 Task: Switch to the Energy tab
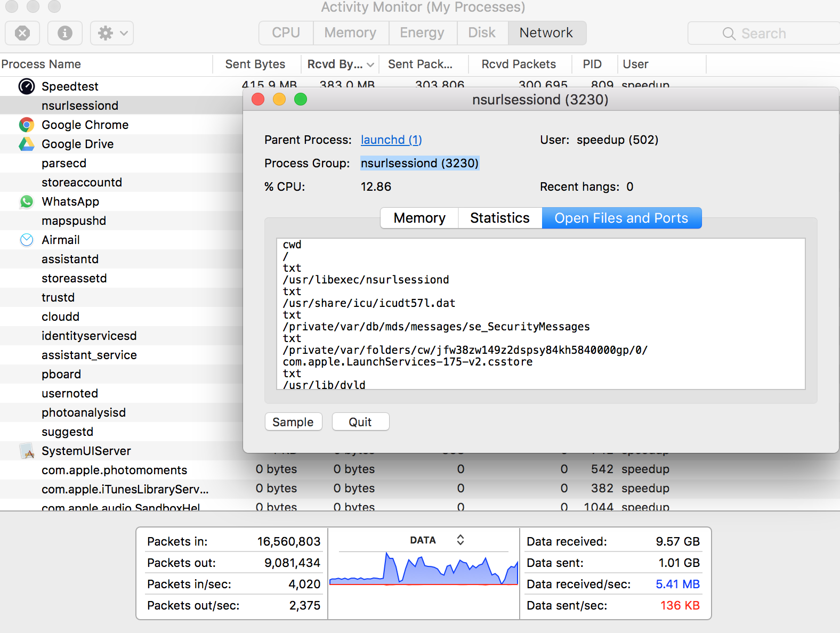click(422, 33)
